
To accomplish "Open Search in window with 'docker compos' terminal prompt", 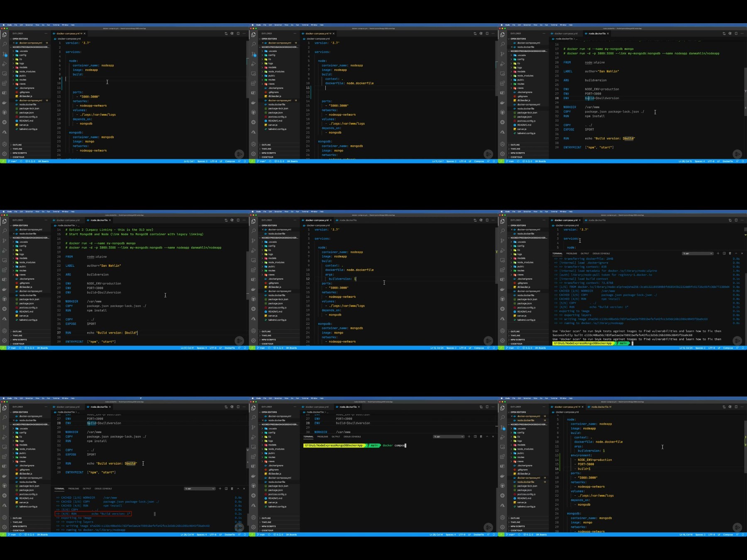I will pyautogui.click(x=254, y=418).
